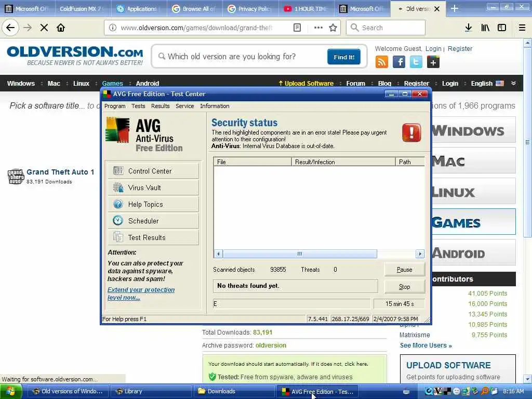This screenshot has width=532, height=399.
Task: Stop the AVG scan
Action: [x=404, y=287]
